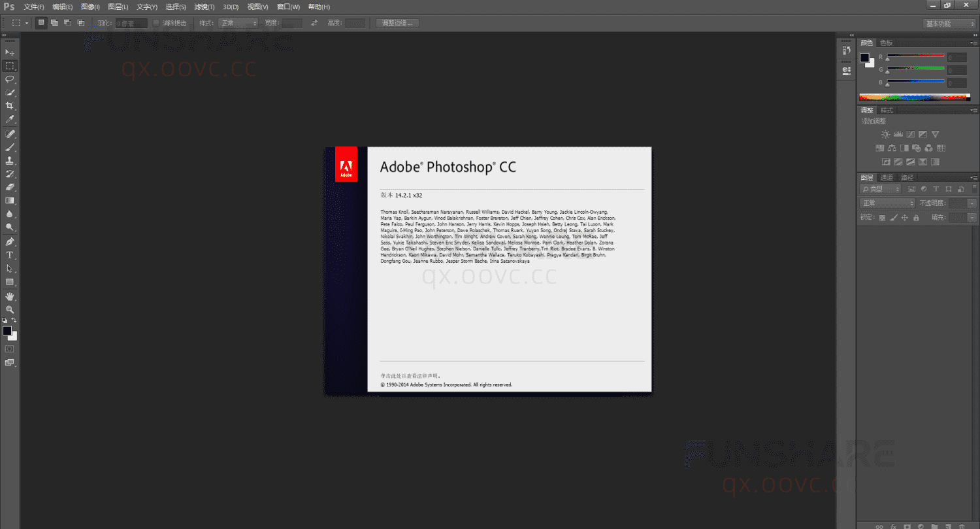Select the Horizontal Type tool

pyautogui.click(x=10, y=255)
